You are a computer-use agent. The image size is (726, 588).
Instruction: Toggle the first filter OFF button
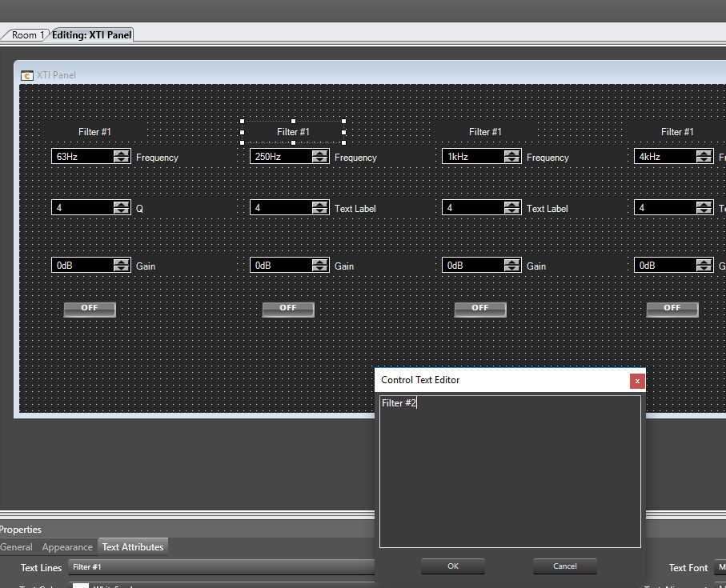[x=90, y=309]
